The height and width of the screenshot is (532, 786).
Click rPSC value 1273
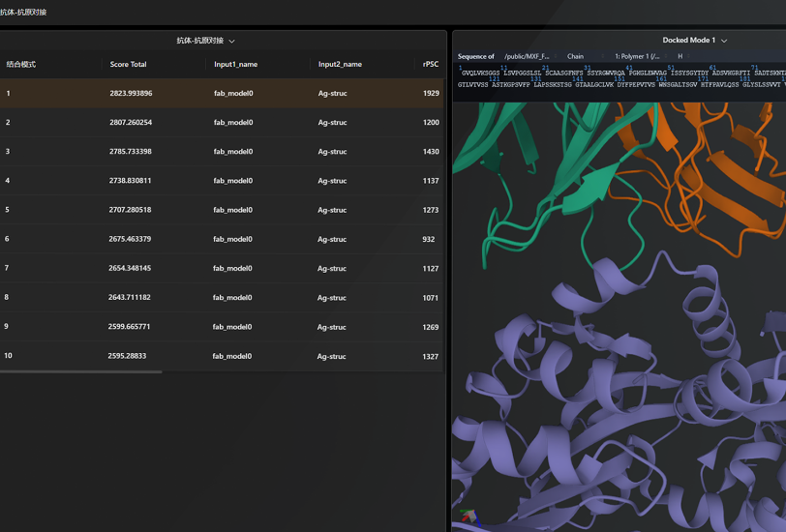pos(431,210)
